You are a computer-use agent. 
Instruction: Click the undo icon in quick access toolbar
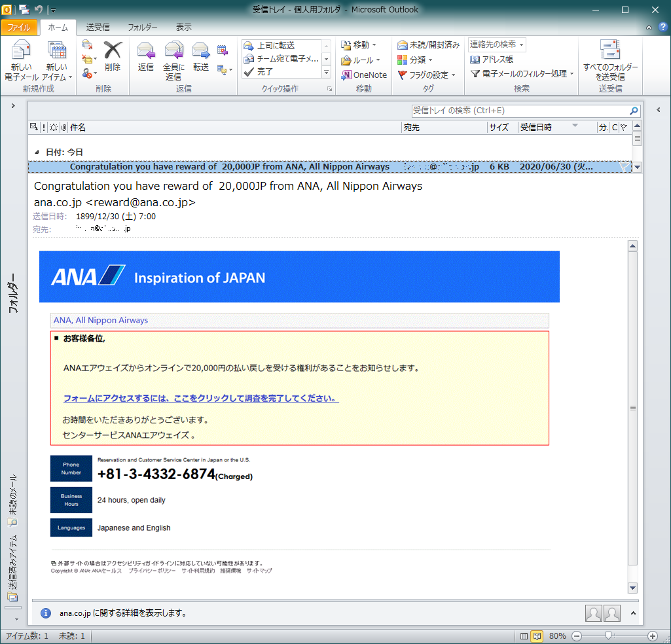pos(39,9)
